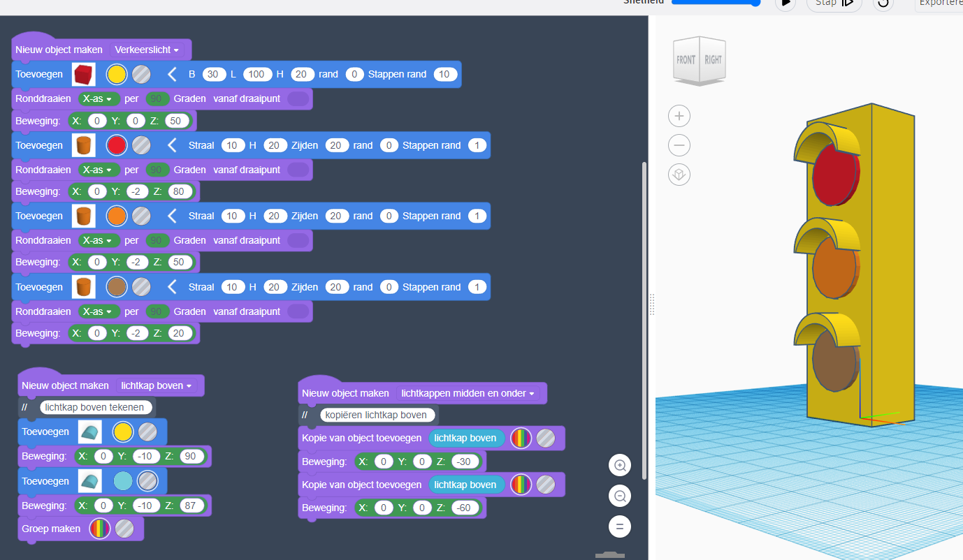Click RIGHT on the view cube
The height and width of the screenshot is (560, 963).
tap(712, 61)
